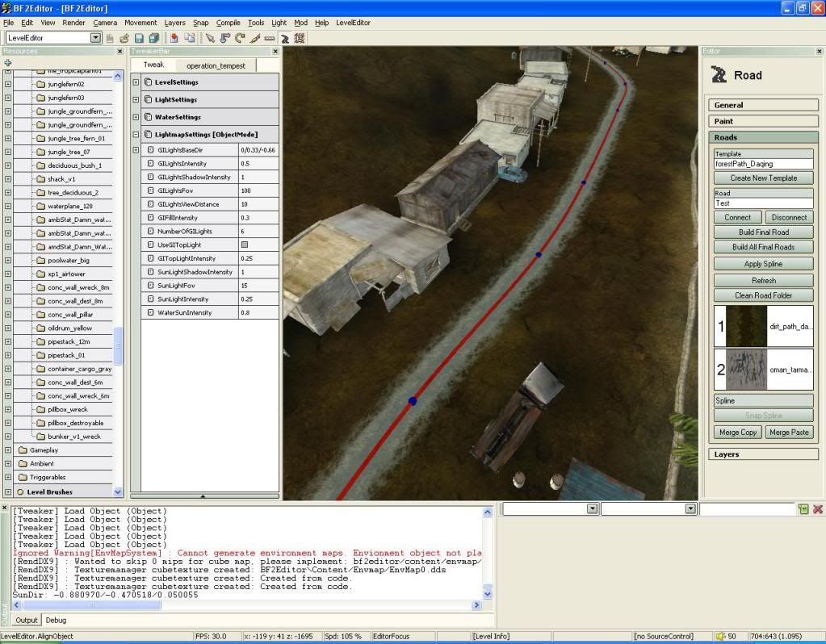Open the LevelEditor mode dropdown

96,38
